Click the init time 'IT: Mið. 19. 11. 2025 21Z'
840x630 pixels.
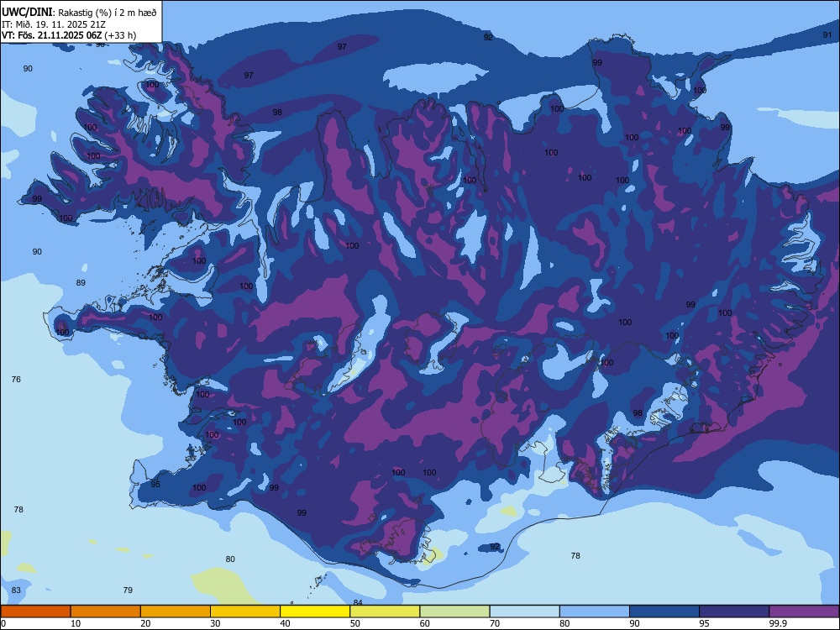coord(54,24)
